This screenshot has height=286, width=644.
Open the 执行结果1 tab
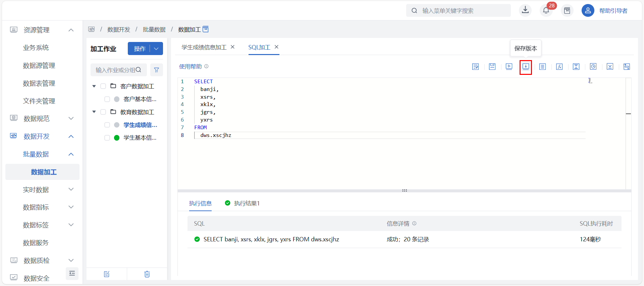(247, 203)
